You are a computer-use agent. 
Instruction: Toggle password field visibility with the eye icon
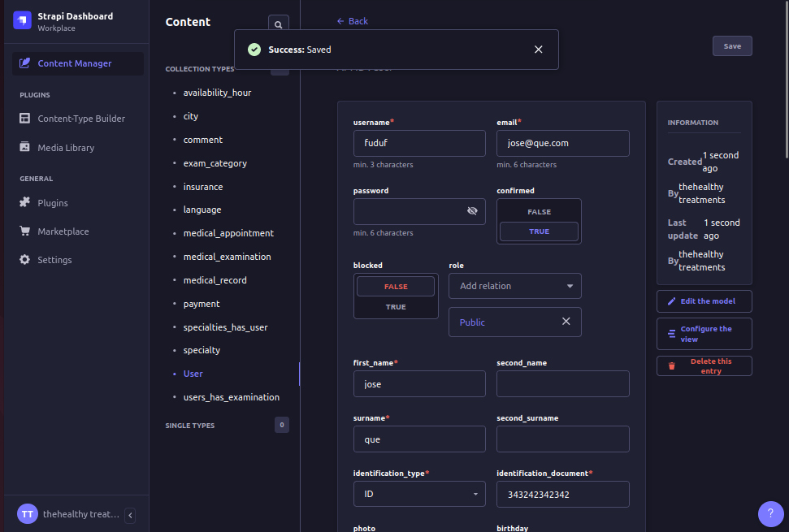tap(472, 211)
